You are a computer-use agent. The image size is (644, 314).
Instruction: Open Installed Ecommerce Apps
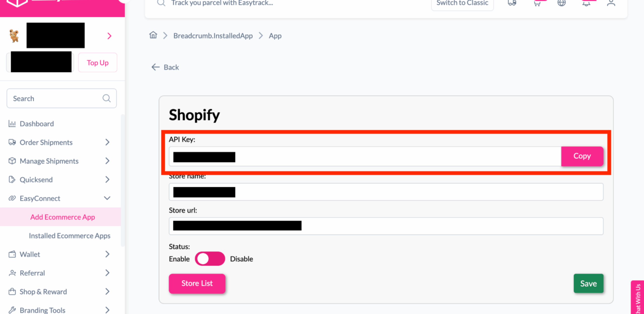point(70,236)
